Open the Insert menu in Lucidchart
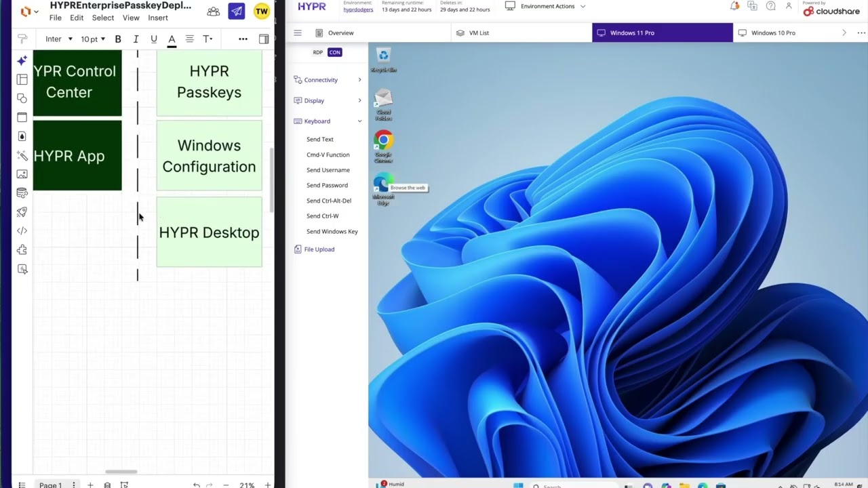The height and width of the screenshot is (488, 868). (158, 18)
